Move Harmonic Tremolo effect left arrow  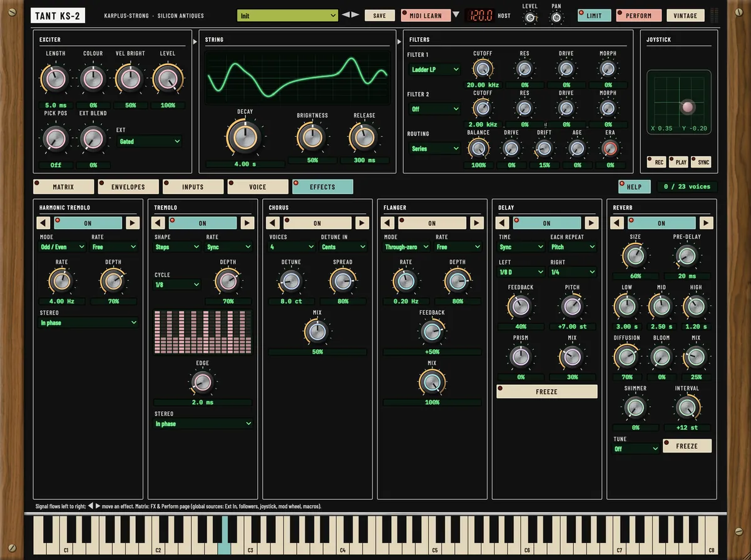point(44,223)
